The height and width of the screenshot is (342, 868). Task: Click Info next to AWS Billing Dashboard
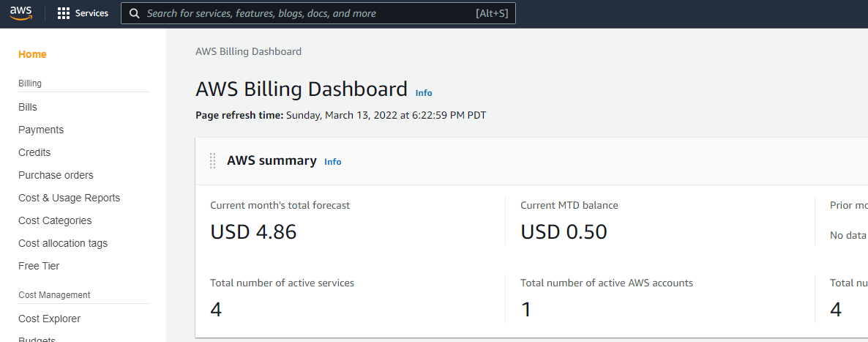pyautogui.click(x=424, y=93)
